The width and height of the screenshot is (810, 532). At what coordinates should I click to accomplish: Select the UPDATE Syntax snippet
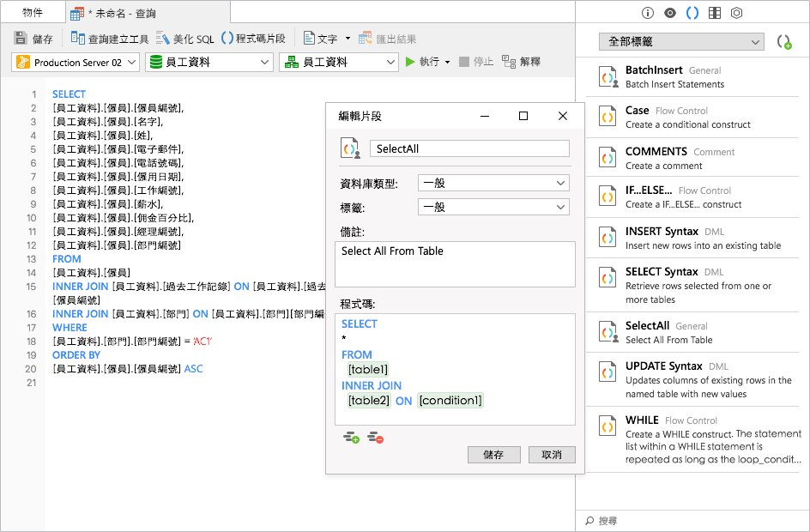pyautogui.click(x=692, y=379)
